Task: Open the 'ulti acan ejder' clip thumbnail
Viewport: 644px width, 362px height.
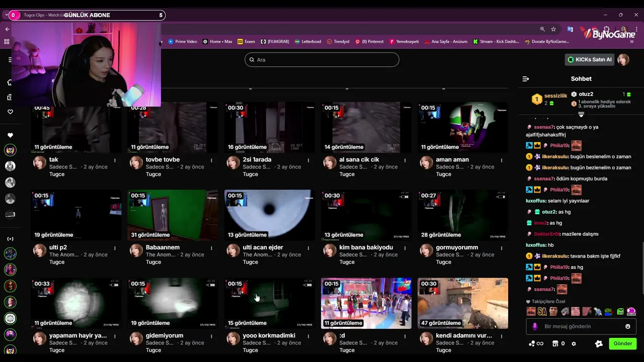Action: (x=269, y=215)
